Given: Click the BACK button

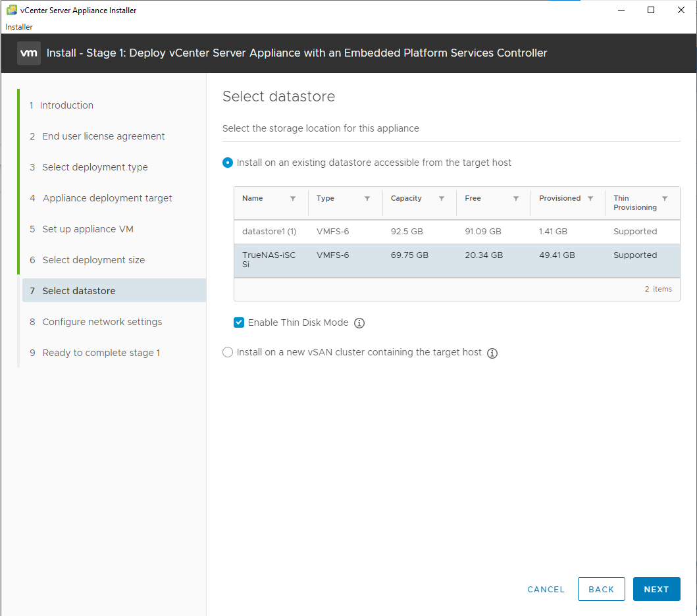Looking at the screenshot, I should pos(602,589).
